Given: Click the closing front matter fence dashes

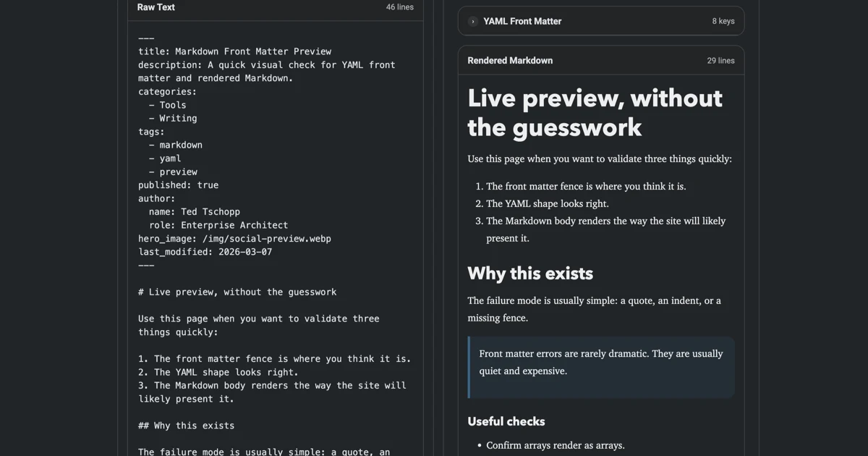Looking at the screenshot, I should (x=146, y=265).
